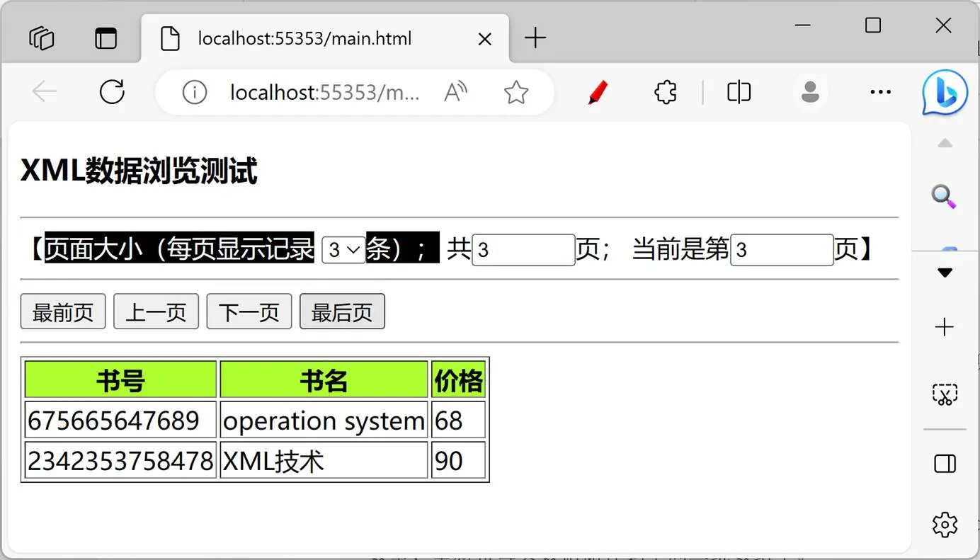Add page to favorites with star icon
Image resolution: width=980 pixels, height=560 pixels.
pyautogui.click(x=516, y=92)
